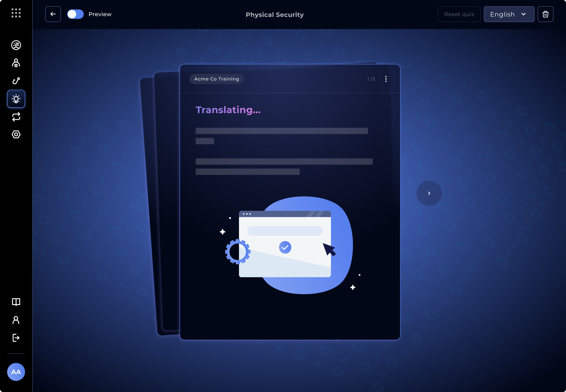Open the dashboard gauge icon in sidebar
The height and width of the screenshot is (392, 566).
(x=16, y=45)
